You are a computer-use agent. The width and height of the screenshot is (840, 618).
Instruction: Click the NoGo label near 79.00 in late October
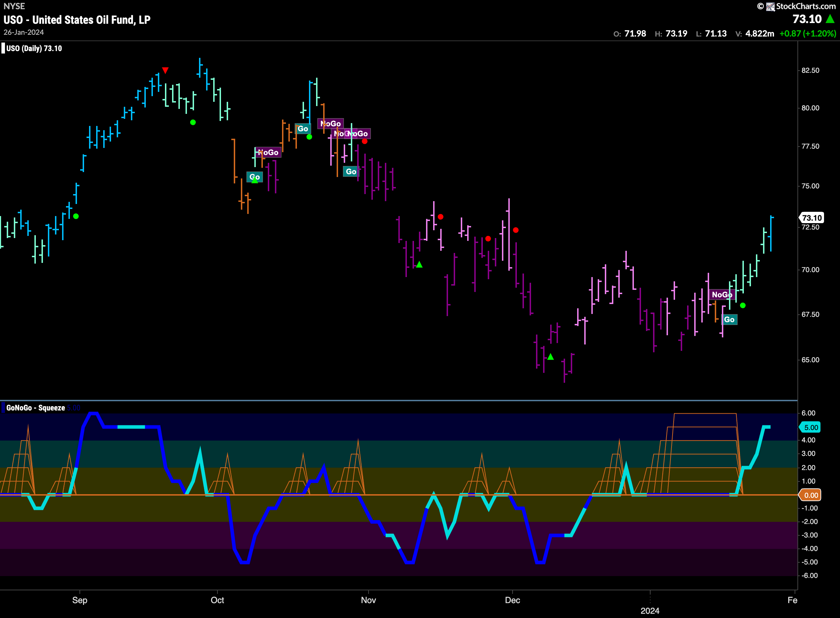point(331,123)
